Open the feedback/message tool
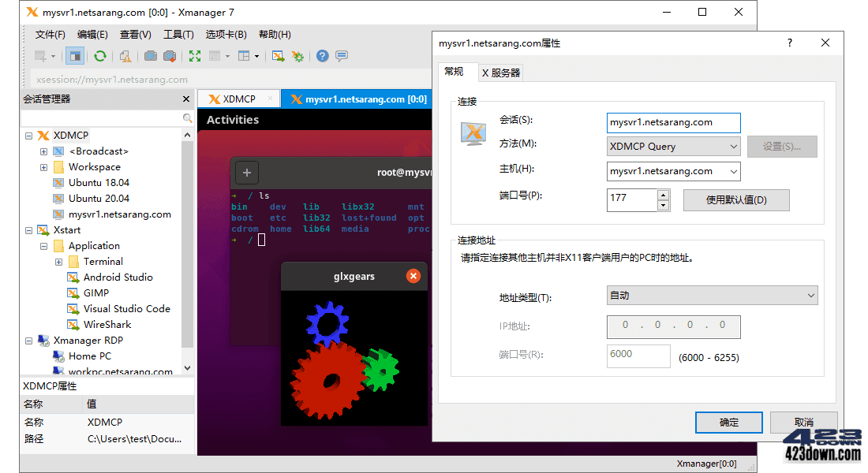 [342, 56]
